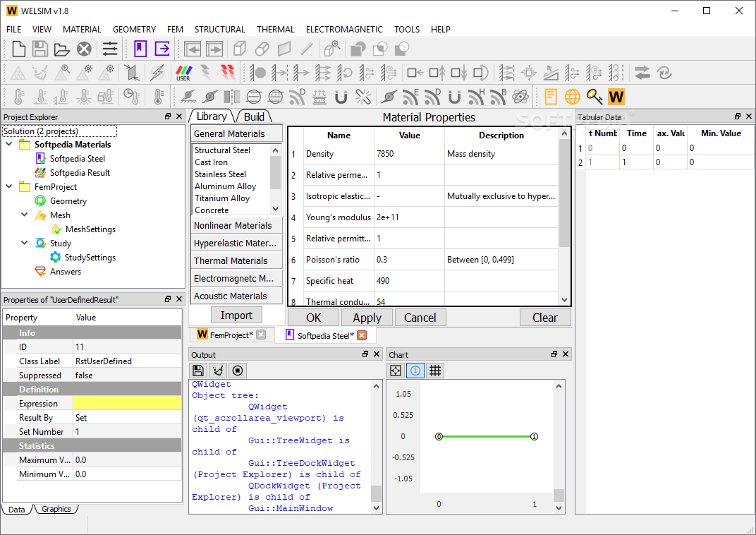Expand the Nonlinear Materials section
Screen dimensions: 756x535
coord(237,225)
